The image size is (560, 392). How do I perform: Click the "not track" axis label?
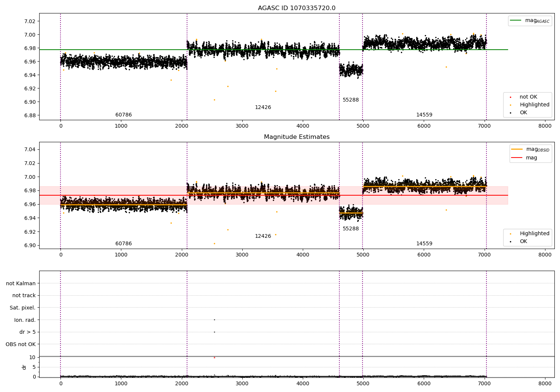pyautogui.click(x=24, y=295)
